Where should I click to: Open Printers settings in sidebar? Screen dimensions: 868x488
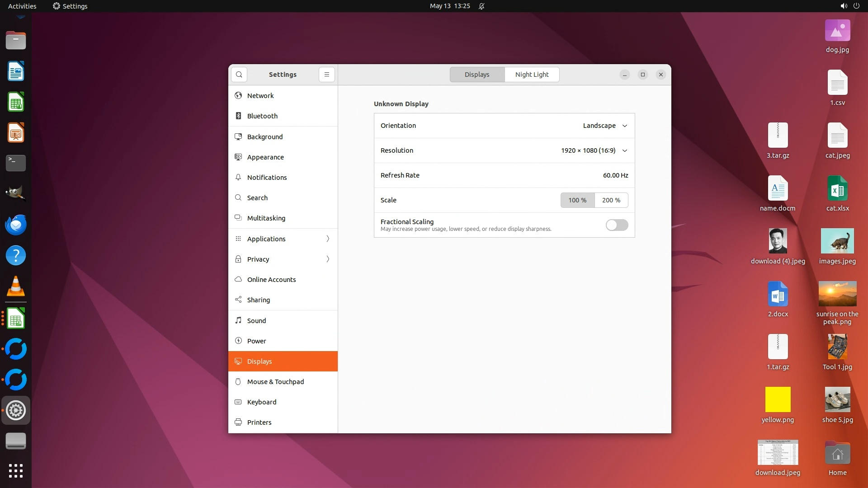pyautogui.click(x=259, y=422)
